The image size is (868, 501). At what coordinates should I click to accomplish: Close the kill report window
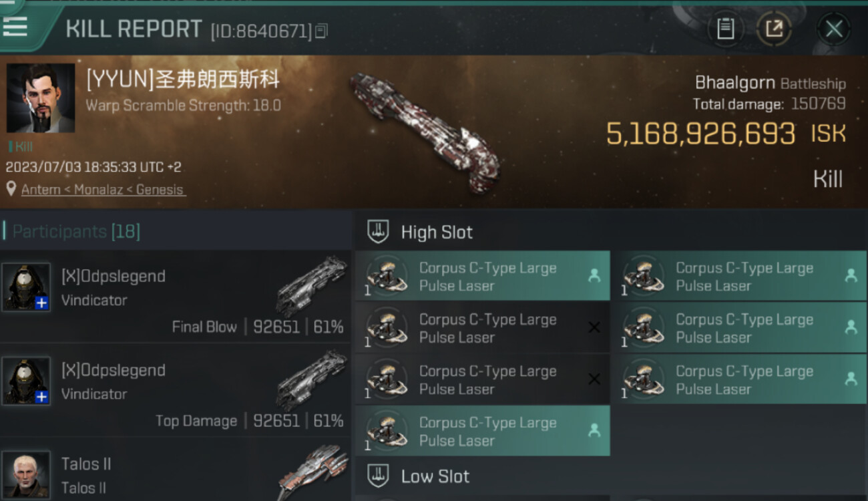(833, 29)
